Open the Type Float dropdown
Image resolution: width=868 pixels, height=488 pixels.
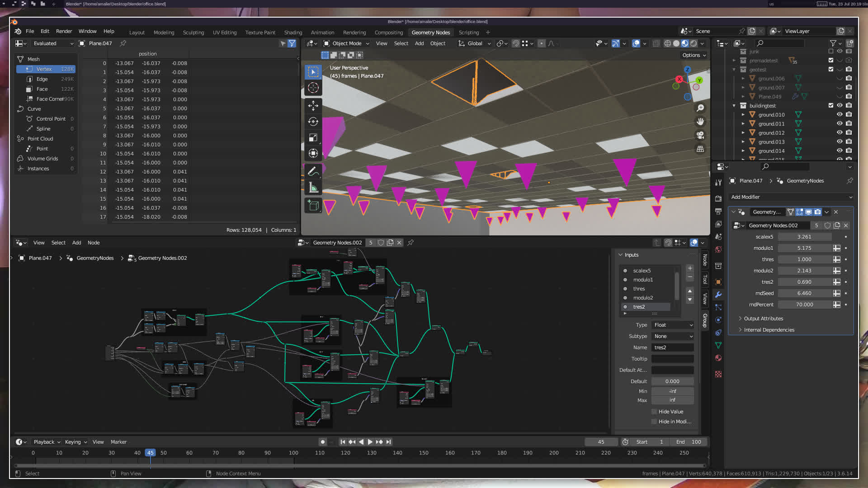pos(673,325)
